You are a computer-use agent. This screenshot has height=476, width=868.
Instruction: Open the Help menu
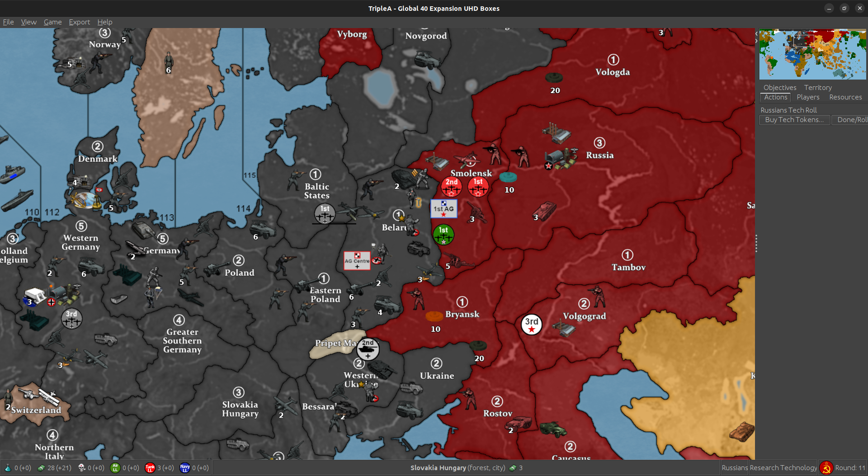click(x=104, y=22)
